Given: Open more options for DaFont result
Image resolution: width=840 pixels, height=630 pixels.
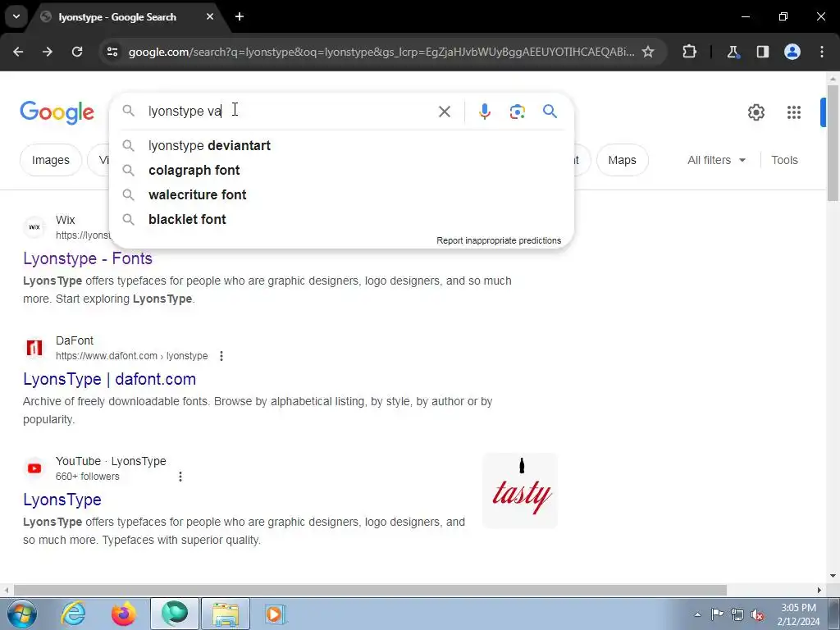Looking at the screenshot, I should point(221,356).
